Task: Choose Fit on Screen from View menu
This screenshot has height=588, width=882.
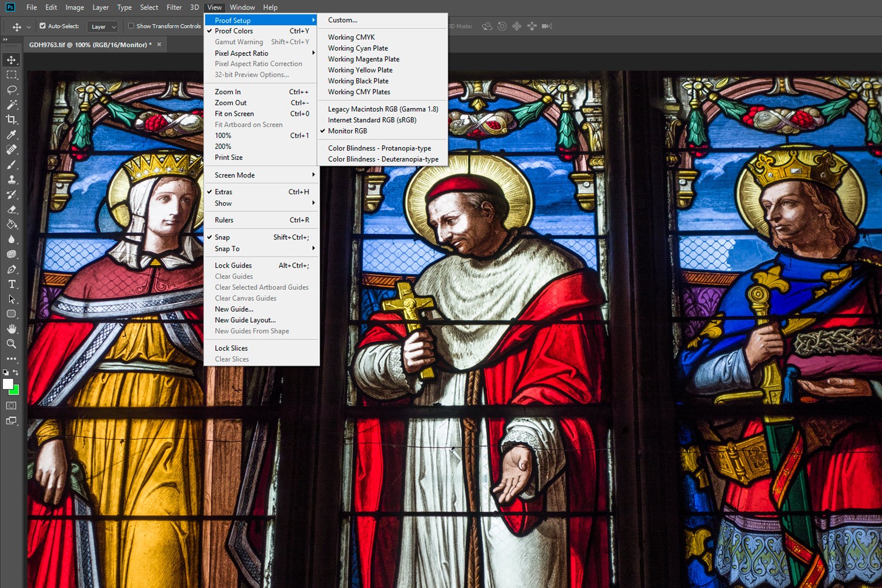Action: point(234,113)
